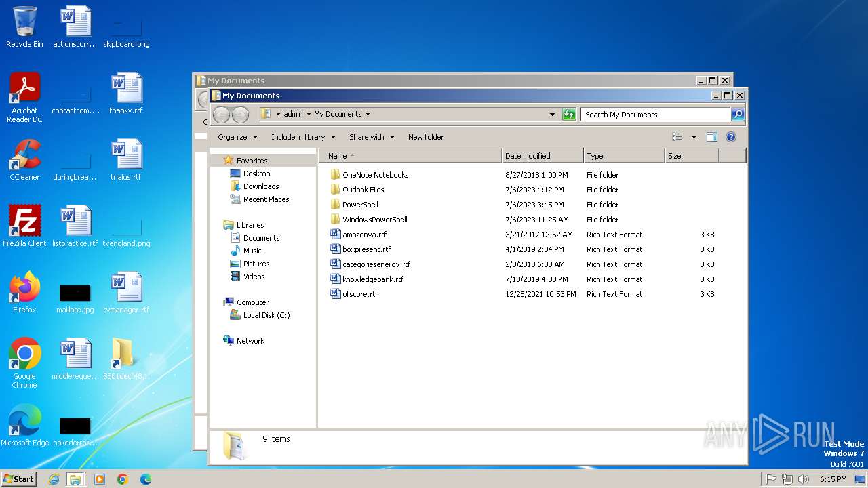The width and height of the screenshot is (868, 488).
Task: Select the thankv.rtf desktop file
Action: (x=126, y=94)
